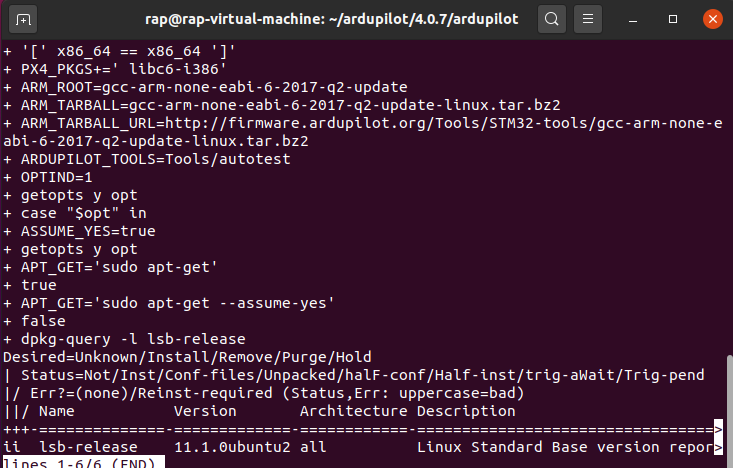Click the Description column header
The width and height of the screenshot is (733, 468).
coord(466,411)
